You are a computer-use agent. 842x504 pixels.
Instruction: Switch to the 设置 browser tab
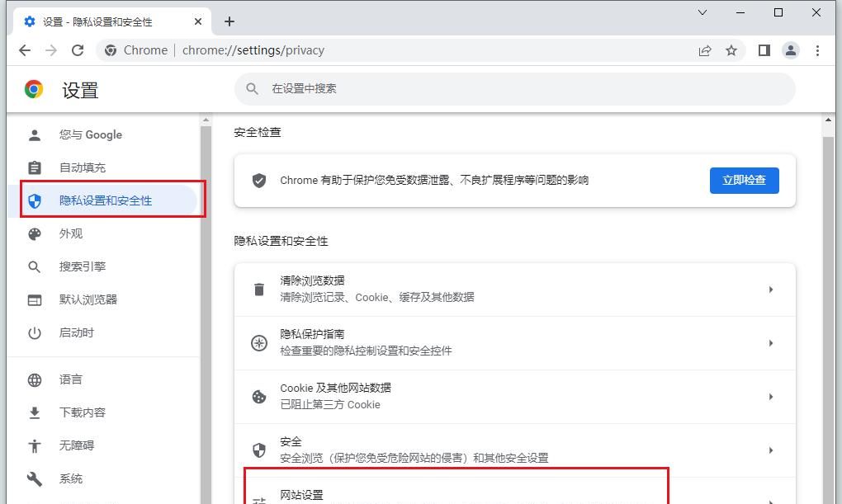[x=99, y=22]
